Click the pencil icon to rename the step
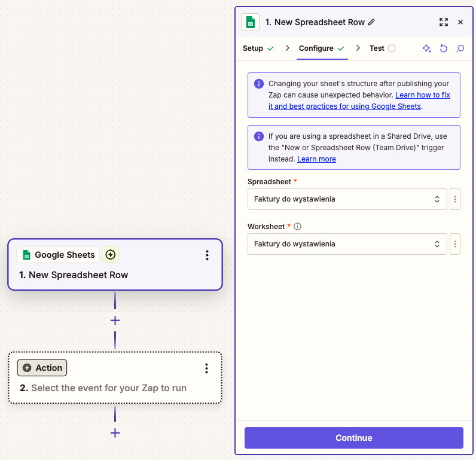The height and width of the screenshot is (460, 476). [371, 22]
